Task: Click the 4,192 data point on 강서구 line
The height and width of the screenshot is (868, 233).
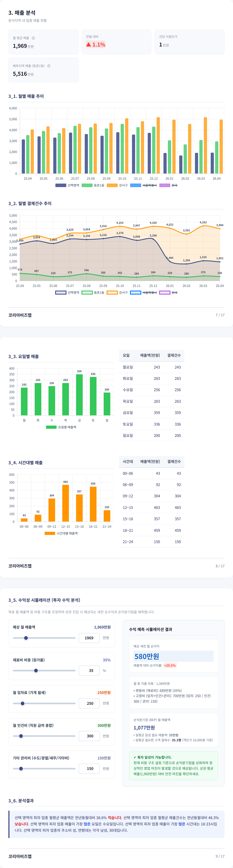Action: point(203,226)
